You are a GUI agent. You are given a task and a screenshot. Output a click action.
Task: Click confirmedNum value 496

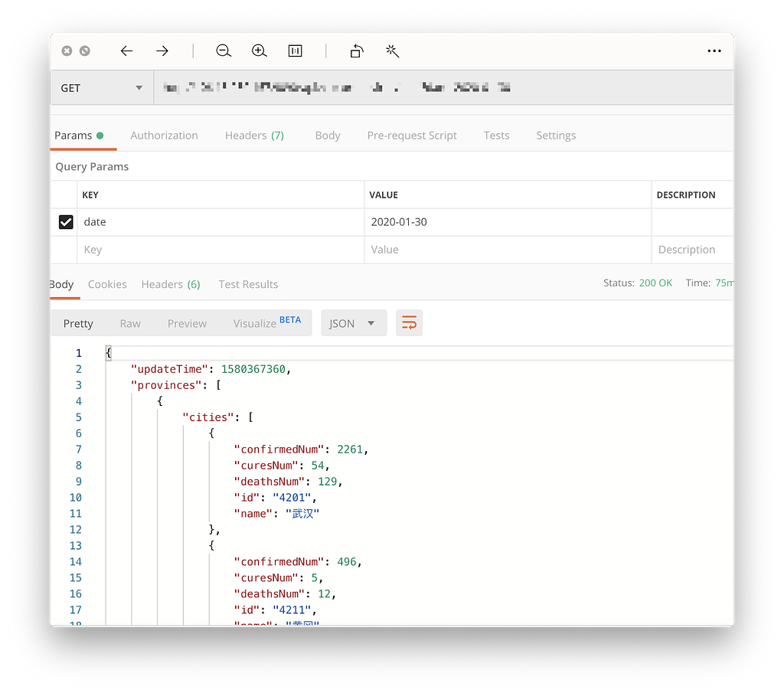tap(347, 562)
